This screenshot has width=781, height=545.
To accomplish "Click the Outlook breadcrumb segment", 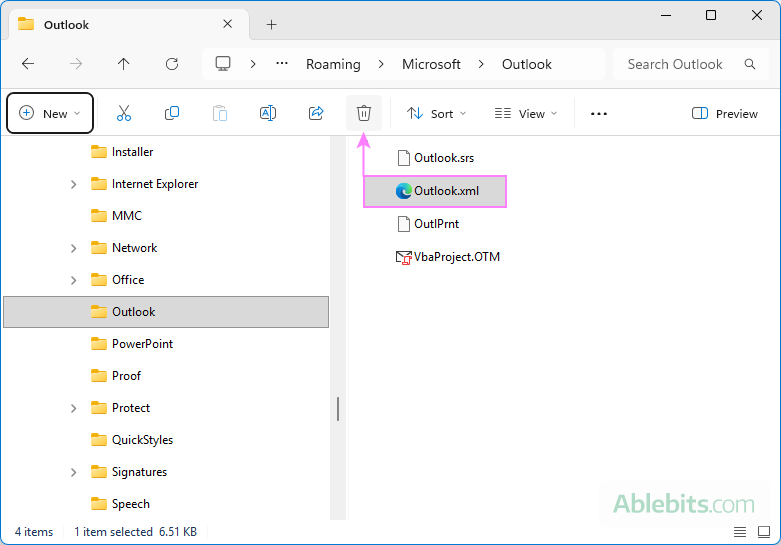I will [x=526, y=64].
